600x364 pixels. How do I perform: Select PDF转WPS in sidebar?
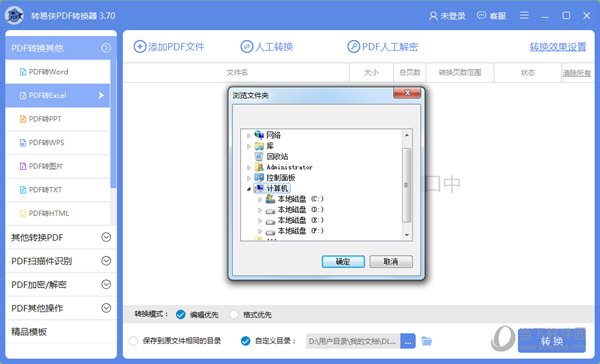[58, 143]
